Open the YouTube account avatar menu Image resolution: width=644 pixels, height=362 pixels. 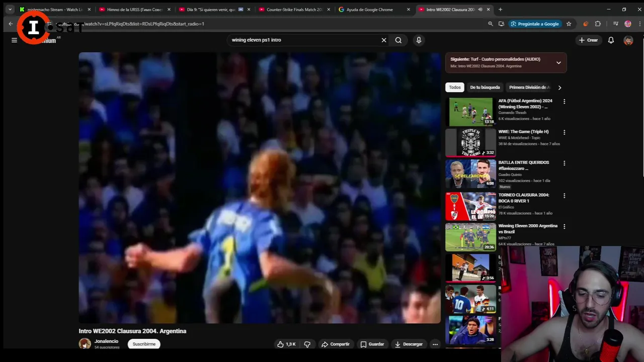click(x=628, y=40)
